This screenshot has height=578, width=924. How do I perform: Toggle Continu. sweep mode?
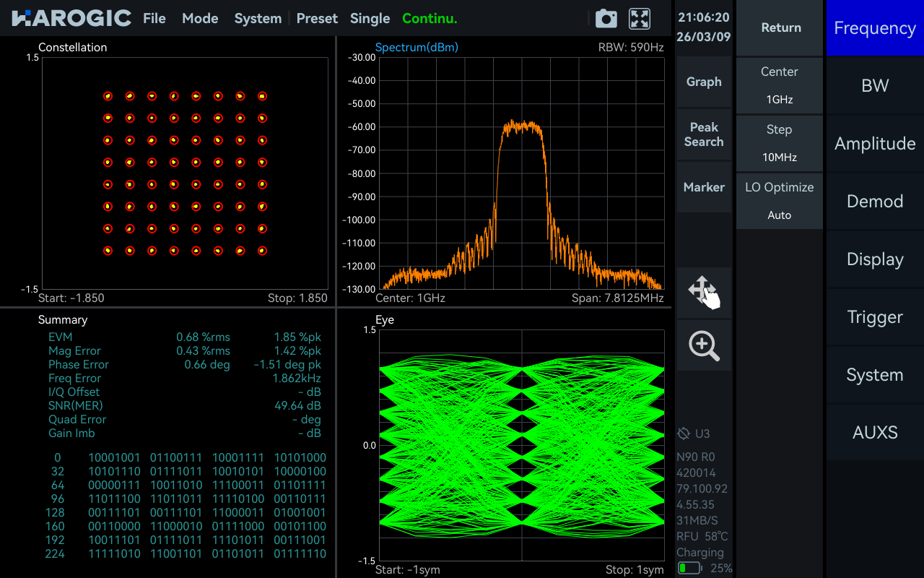pyautogui.click(x=429, y=18)
